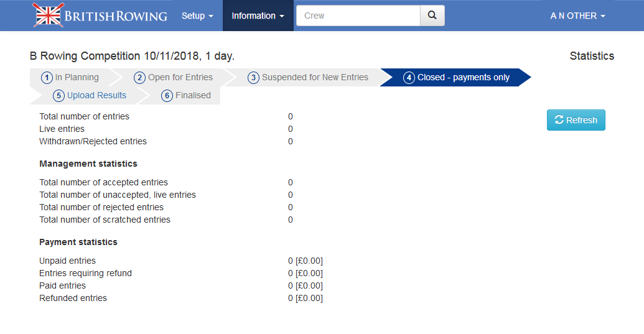644x334 pixels.
Task: Select the Finalised stage
Action: click(x=193, y=96)
